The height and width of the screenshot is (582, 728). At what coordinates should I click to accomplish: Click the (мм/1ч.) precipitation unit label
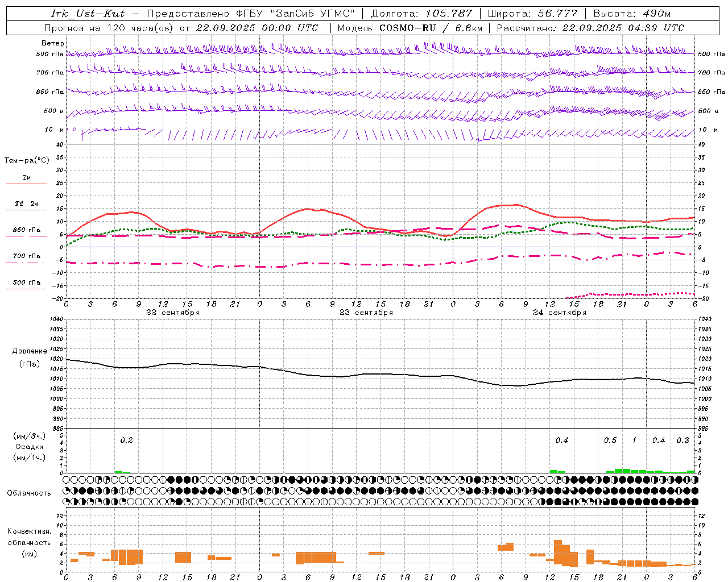29,458
